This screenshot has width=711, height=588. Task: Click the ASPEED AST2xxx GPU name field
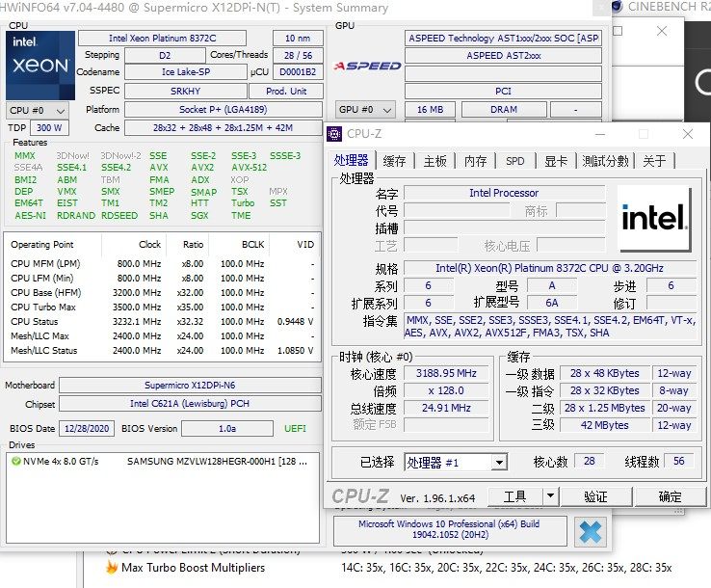503,56
